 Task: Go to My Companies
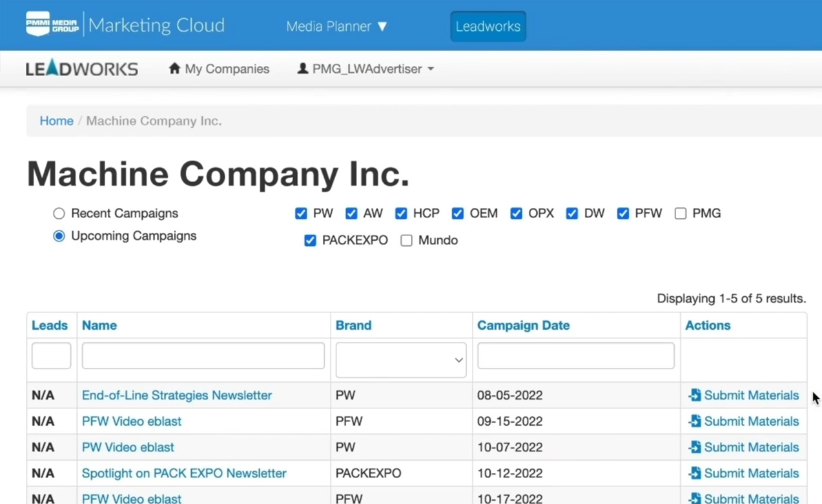[x=219, y=68]
